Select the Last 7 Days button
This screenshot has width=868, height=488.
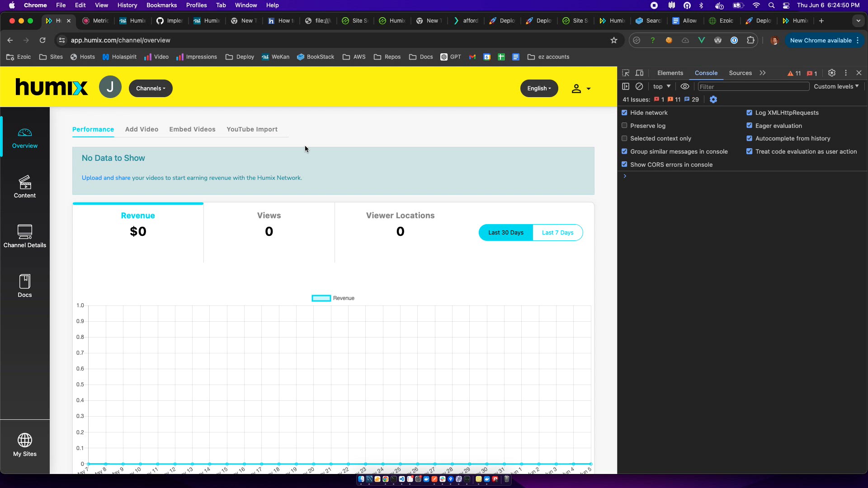[557, 233]
